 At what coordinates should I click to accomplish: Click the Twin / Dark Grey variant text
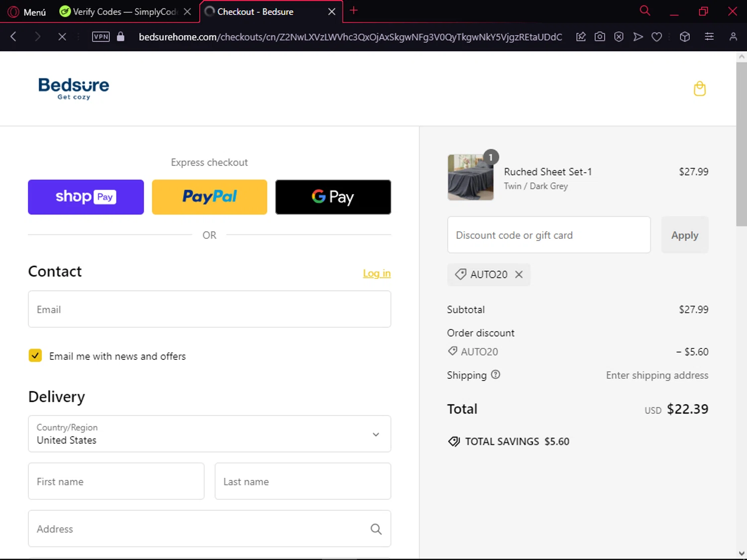click(536, 186)
